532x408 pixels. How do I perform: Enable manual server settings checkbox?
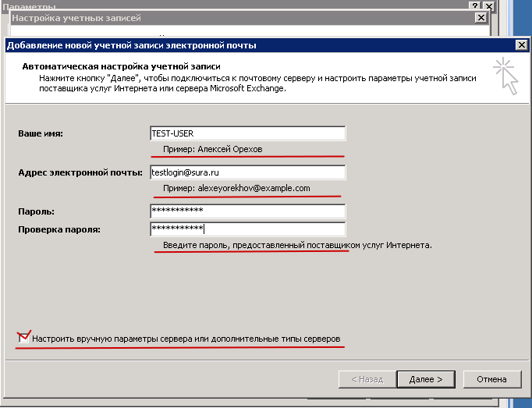point(24,339)
